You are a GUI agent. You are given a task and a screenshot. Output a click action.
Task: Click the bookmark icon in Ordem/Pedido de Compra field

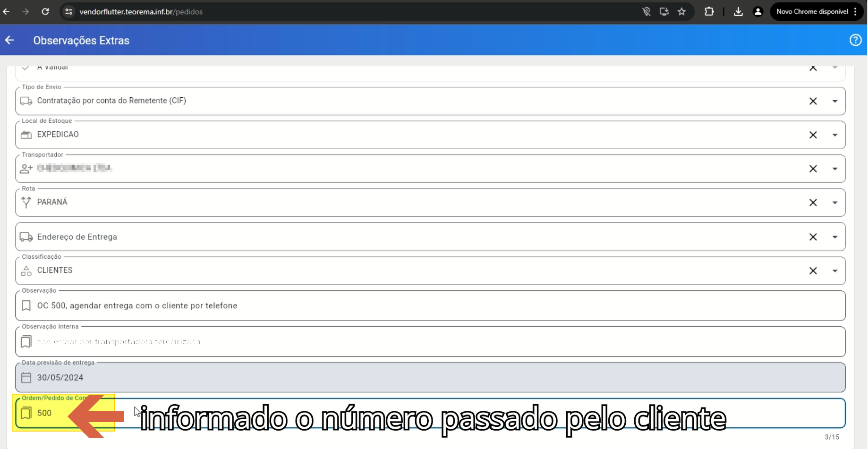pyautogui.click(x=26, y=413)
